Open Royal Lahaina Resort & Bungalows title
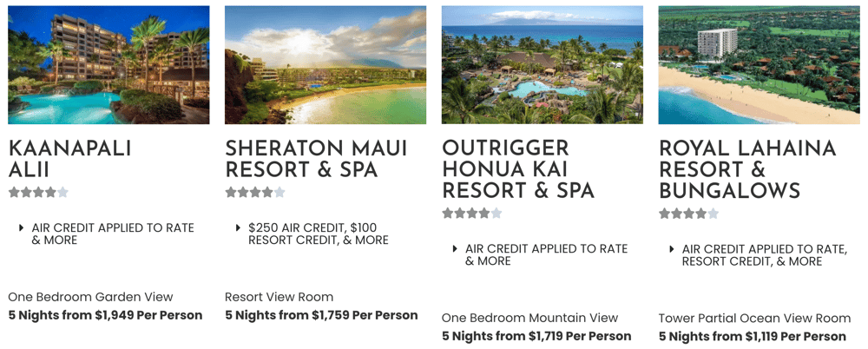Screen dimensions: 868x349 pyautogui.click(x=747, y=169)
